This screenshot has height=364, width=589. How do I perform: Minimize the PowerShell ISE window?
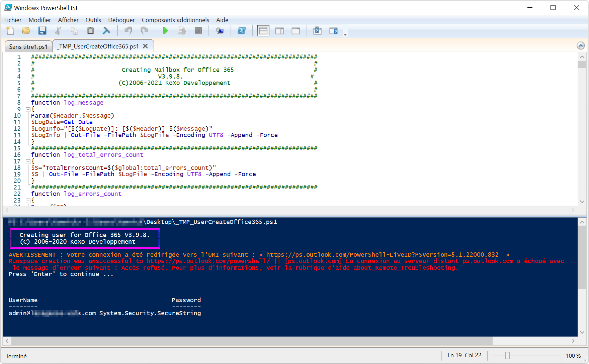[x=530, y=7]
